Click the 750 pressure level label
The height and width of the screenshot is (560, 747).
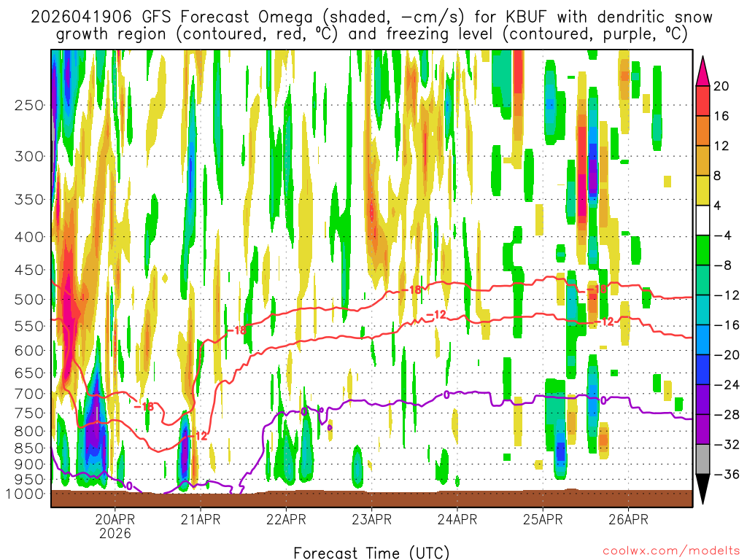[29, 413]
